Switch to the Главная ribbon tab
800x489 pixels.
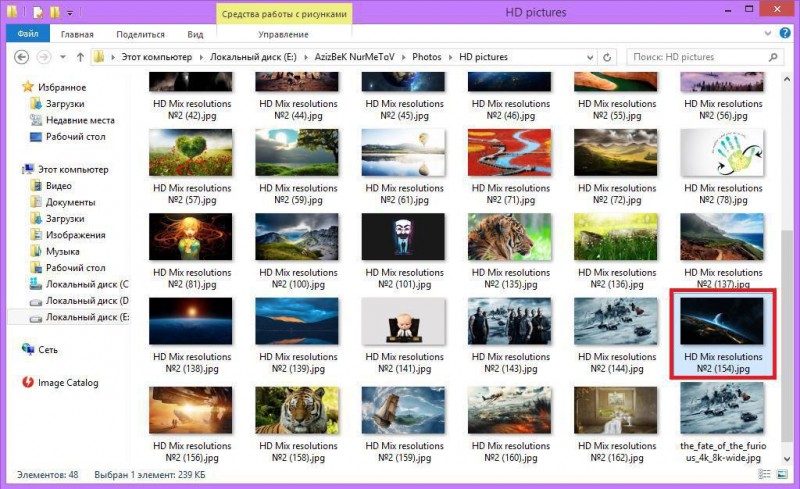[77, 34]
